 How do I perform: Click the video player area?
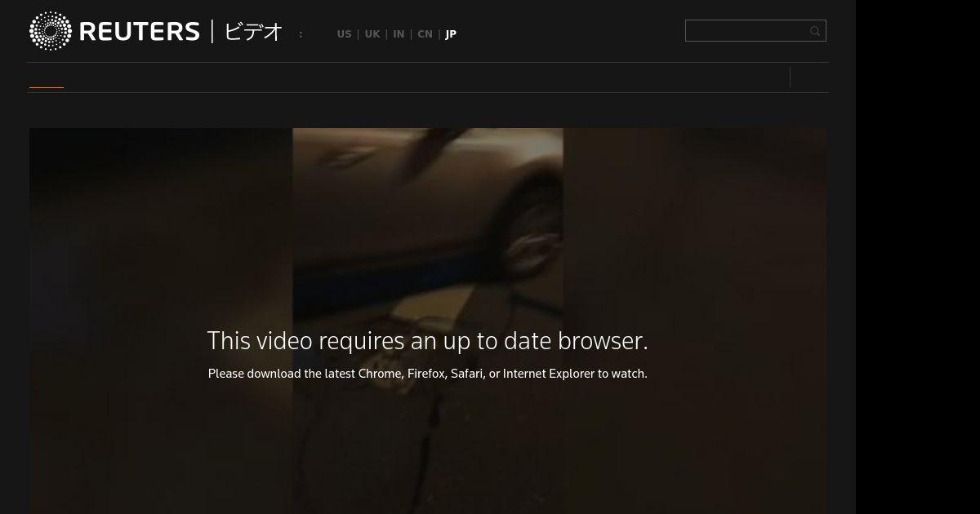click(x=428, y=321)
